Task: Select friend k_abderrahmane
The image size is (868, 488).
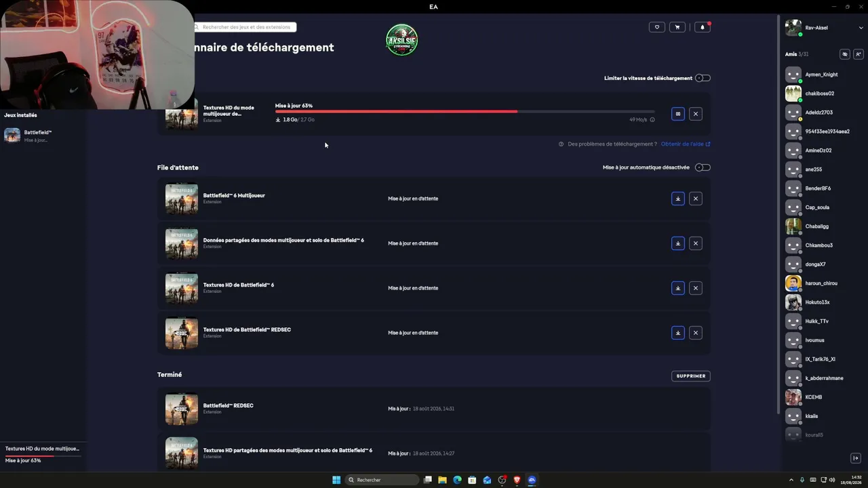Action: [824, 378]
